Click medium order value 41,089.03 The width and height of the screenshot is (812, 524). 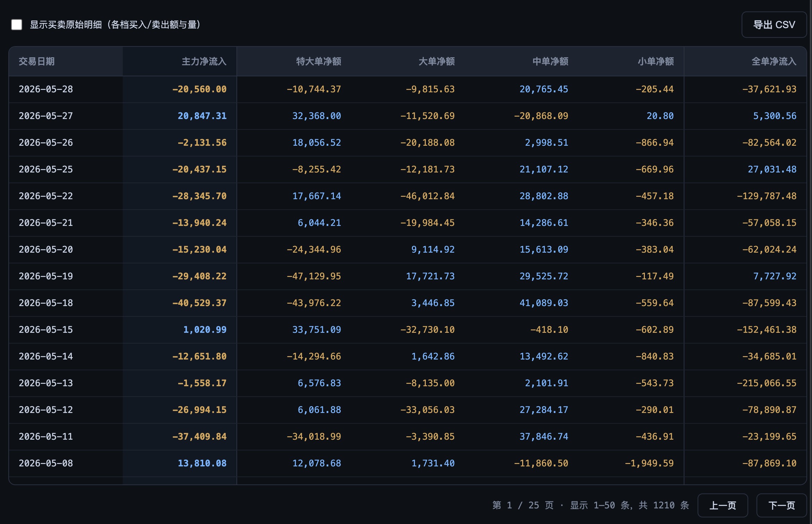[544, 303]
